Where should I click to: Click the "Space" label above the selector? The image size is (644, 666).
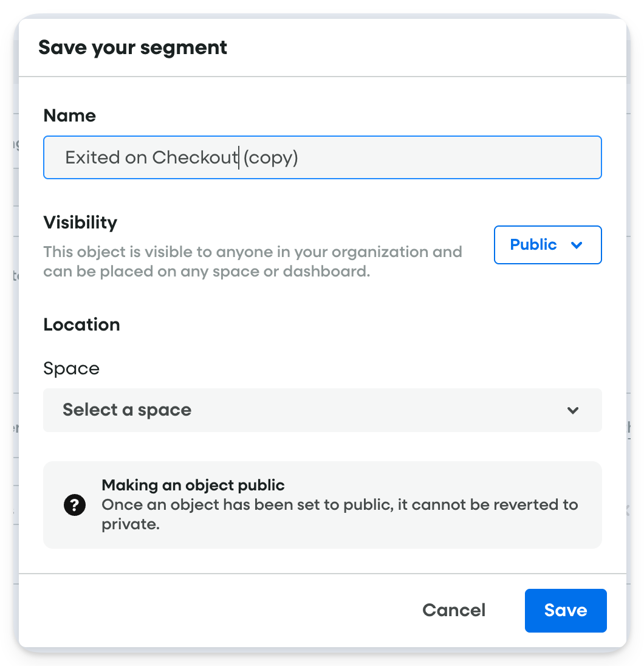71,368
